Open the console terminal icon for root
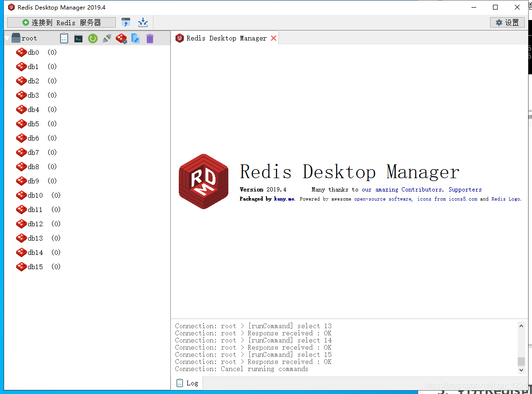The image size is (532, 394). pyautogui.click(x=78, y=39)
